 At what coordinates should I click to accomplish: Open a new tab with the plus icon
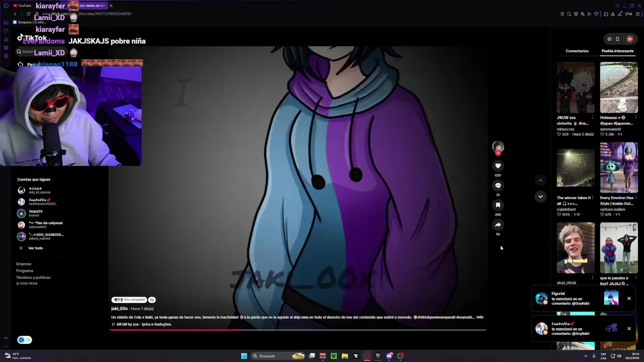[x=111, y=6]
